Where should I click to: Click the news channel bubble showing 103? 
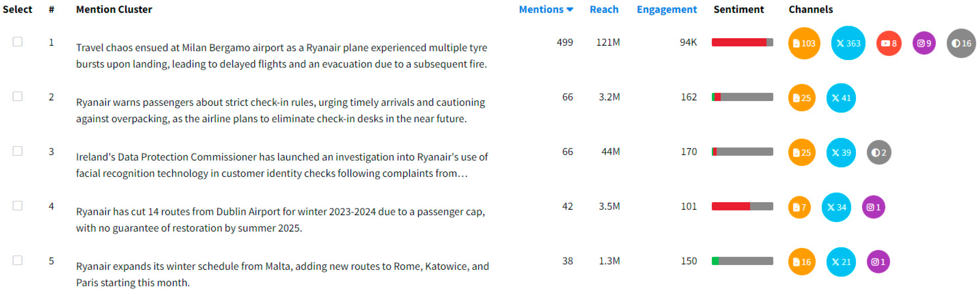[803, 43]
